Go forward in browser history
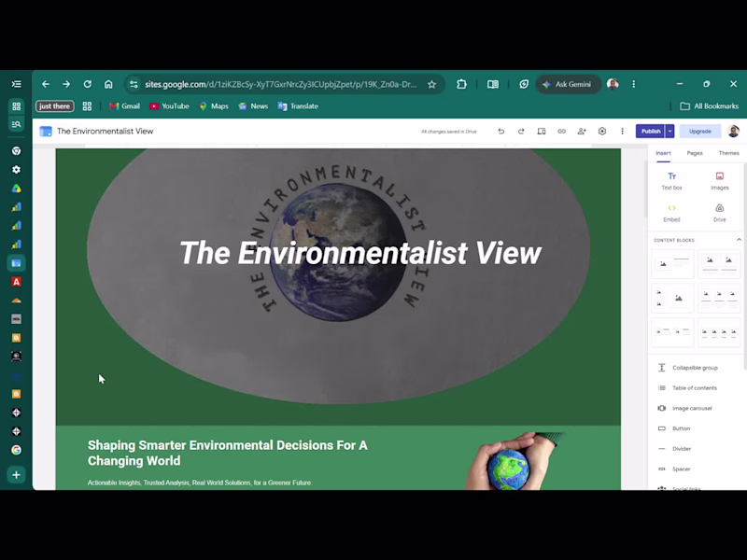 pos(66,84)
